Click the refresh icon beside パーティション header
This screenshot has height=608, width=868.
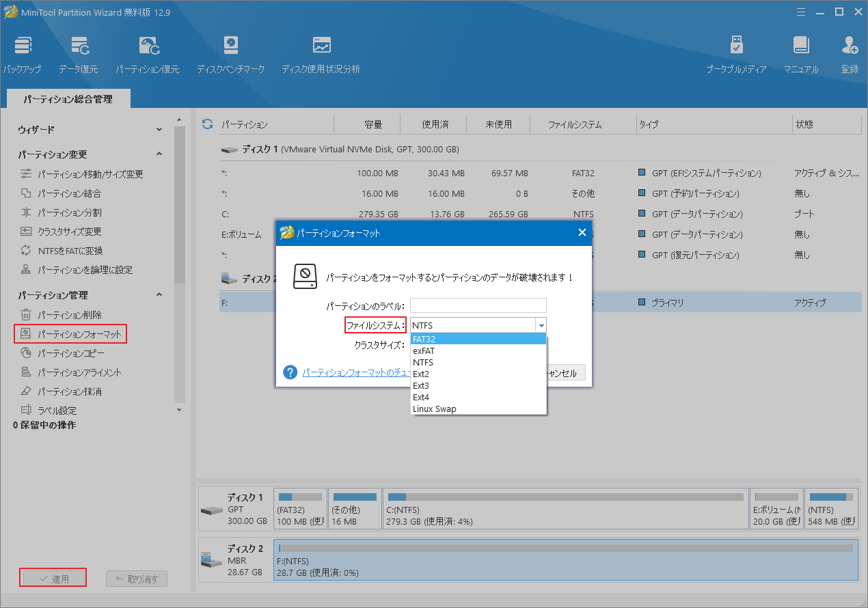tap(208, 124)
